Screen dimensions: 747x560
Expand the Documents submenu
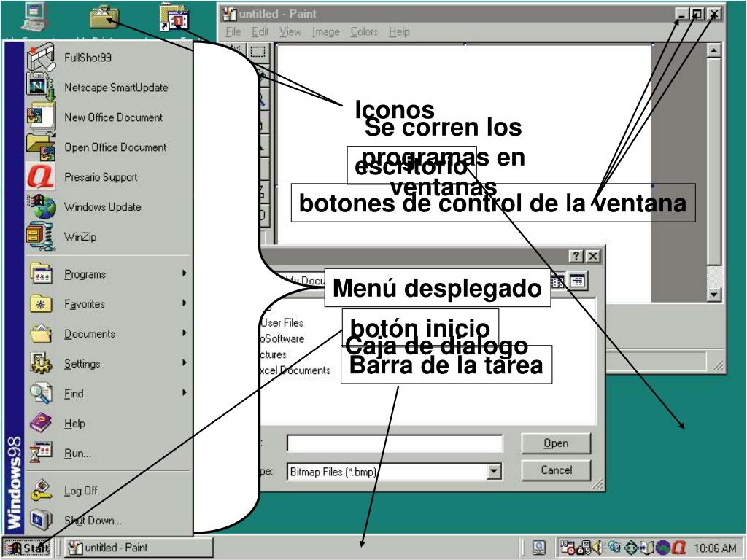point(108,334)
